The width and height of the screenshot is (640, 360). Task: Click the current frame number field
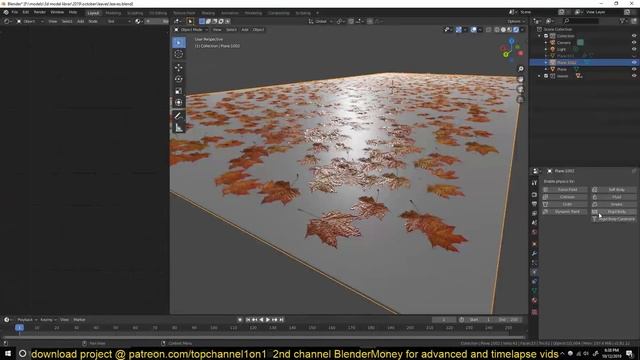[x=444, y=320]
